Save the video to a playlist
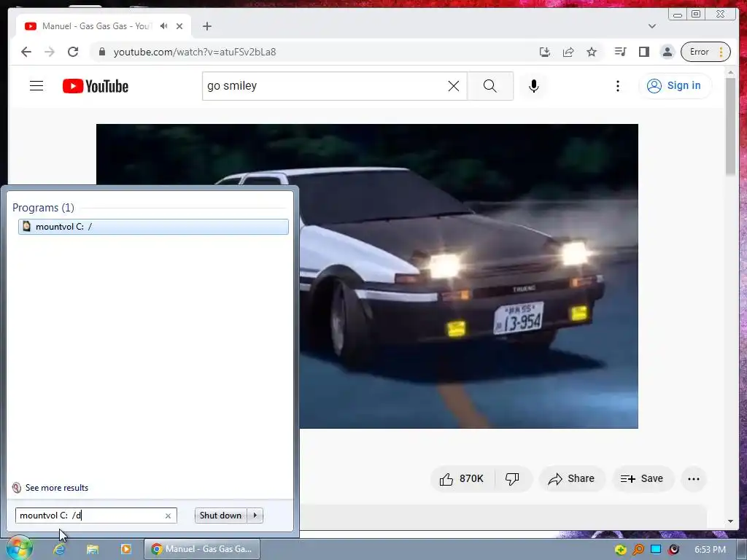This screenshot has height=560, width=747. click(x=643, y=479)
